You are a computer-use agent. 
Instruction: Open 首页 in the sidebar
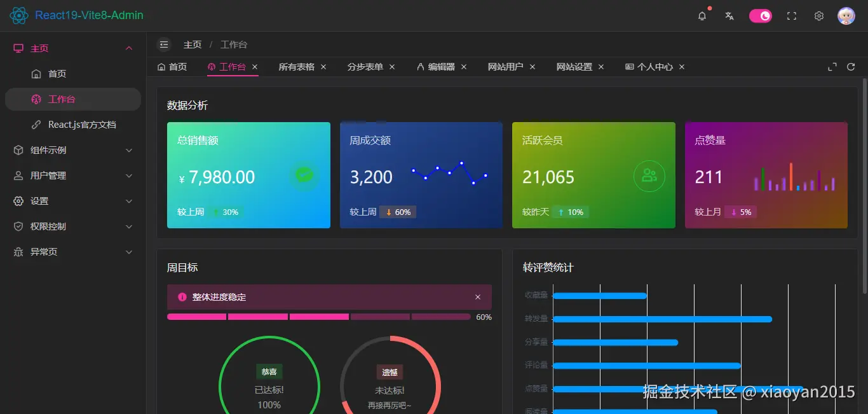pyautogui.click(x=73, y=74)
